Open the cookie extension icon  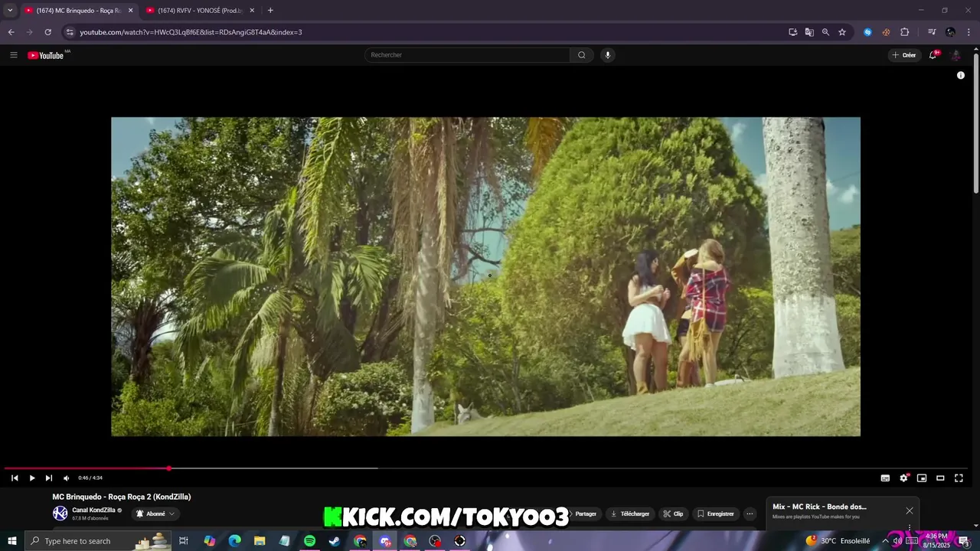tap(886, 32)
